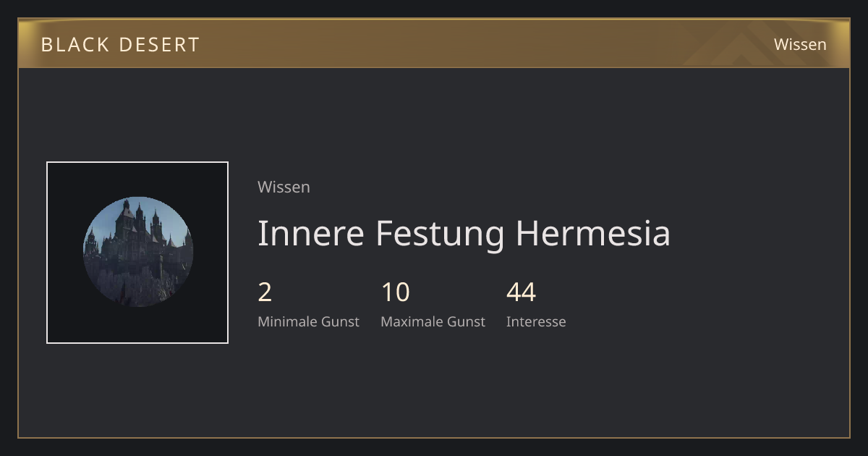This screenshot has width=868, height=456.
Task: Select the Minimale Gunst value 2
Action: click(x=265, y=292)
